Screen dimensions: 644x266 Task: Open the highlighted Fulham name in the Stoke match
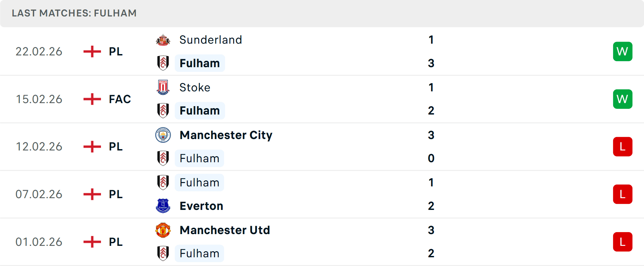point(200,110)
